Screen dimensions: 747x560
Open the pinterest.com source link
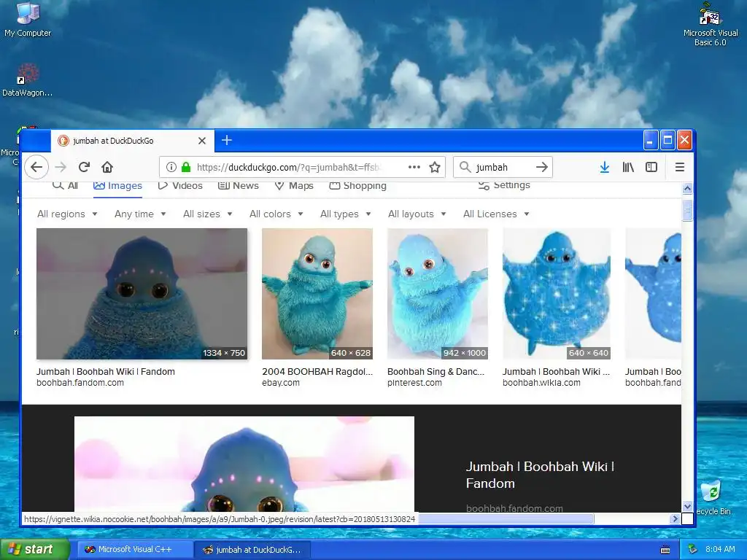[x=414, y=382]
